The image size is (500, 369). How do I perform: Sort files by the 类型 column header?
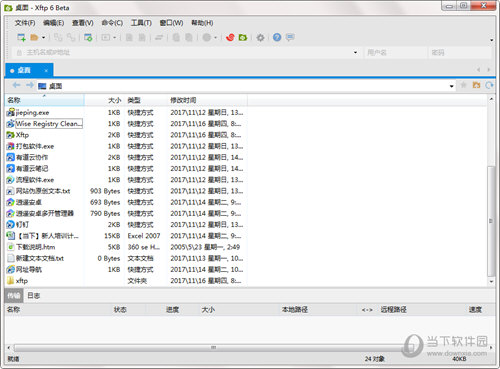click(146, 100)
